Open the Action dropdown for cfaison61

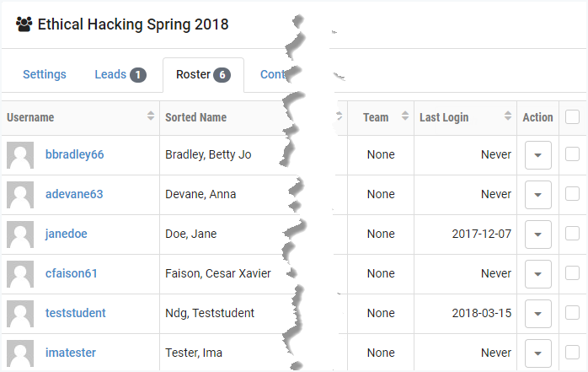tap(538, 274)
